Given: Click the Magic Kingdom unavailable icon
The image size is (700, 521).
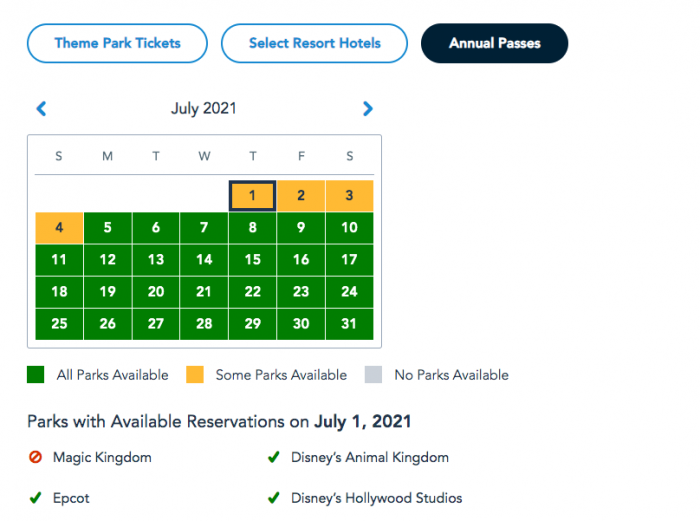Looking at the screenshot, I should point(35,457).
